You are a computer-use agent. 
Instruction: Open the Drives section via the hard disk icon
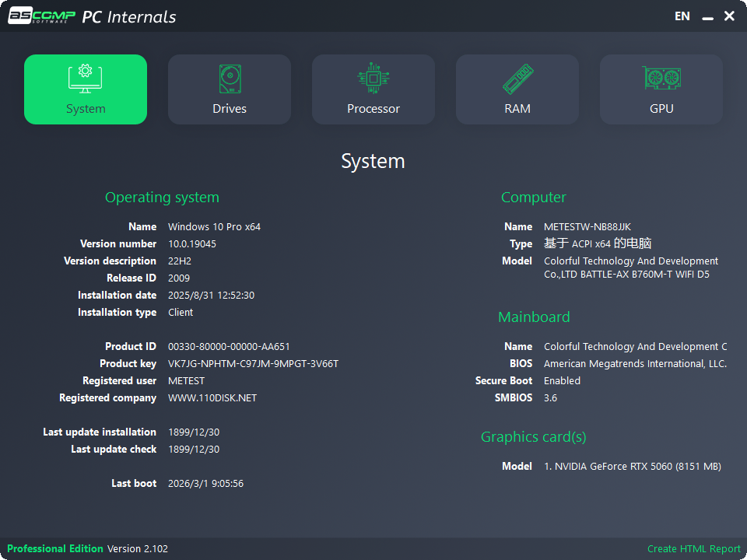pyautogui.click(x=229, y=78)
